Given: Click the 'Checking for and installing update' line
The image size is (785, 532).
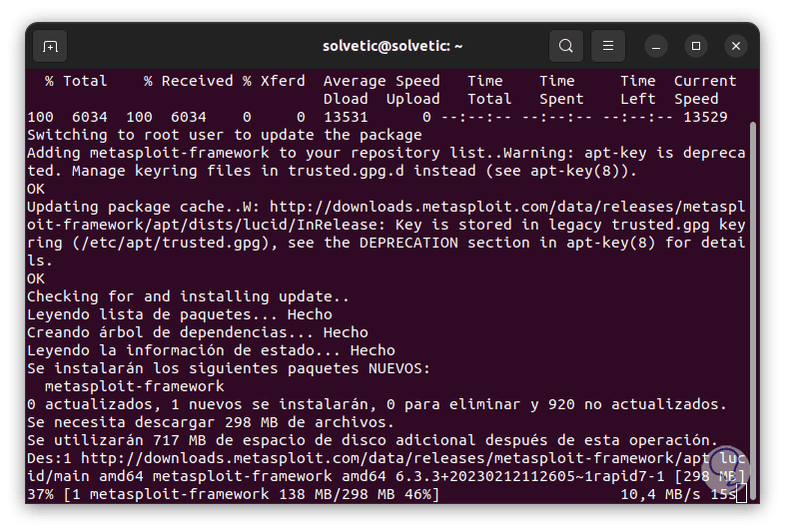Looking at the screenshot, I should [188, 296].
